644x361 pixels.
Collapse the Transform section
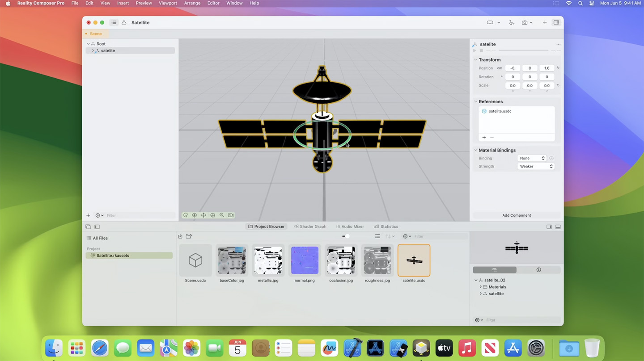[475, 60]
